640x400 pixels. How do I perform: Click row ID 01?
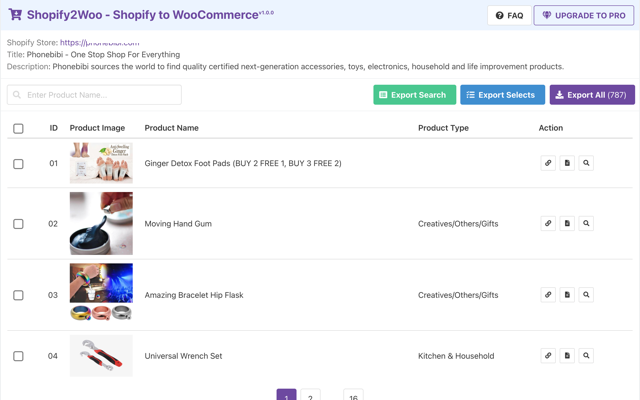(x=53, y=163)
